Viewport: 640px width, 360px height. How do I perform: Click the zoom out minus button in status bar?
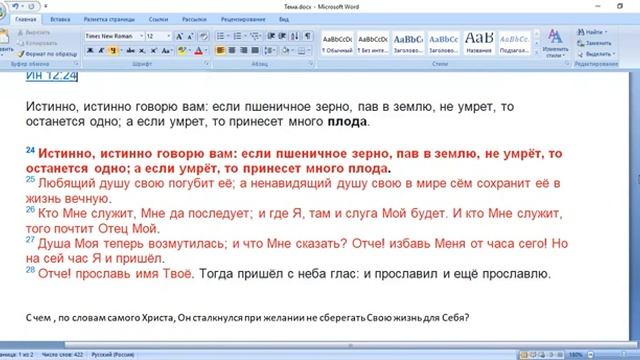pos(591,355)
